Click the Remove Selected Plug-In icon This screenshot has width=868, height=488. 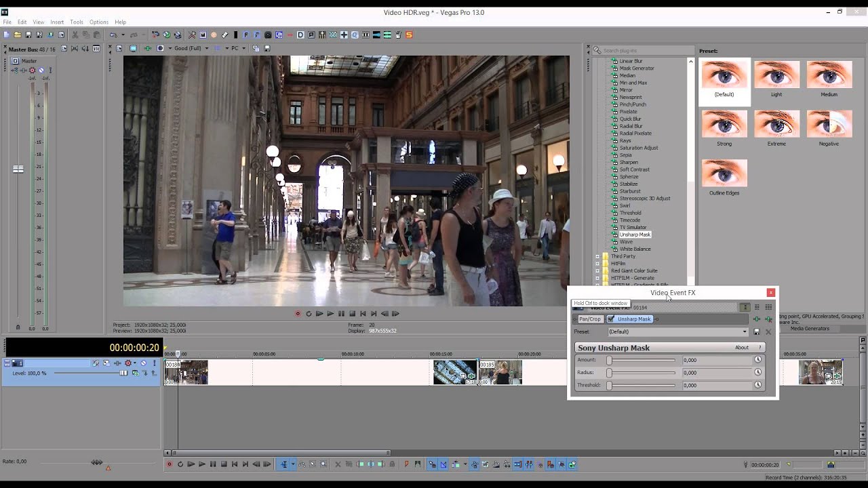coord(768,319)
